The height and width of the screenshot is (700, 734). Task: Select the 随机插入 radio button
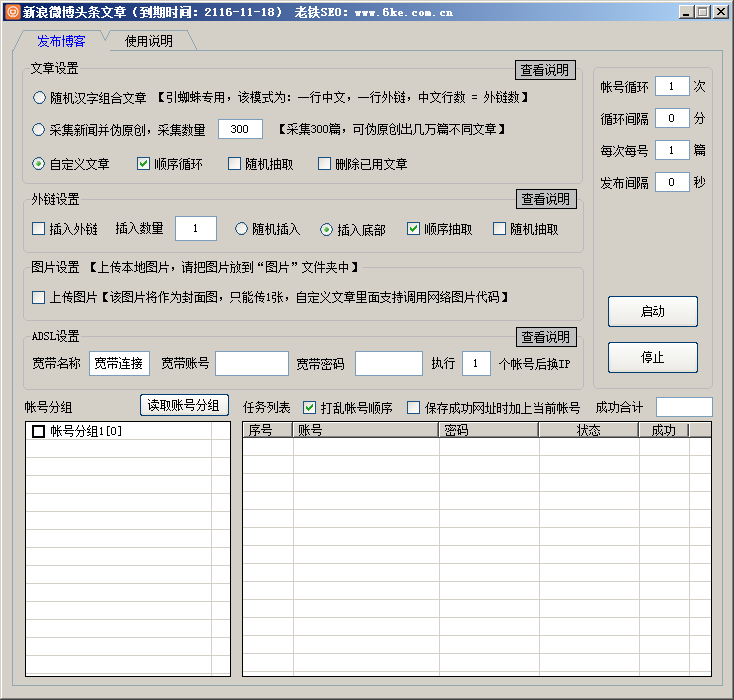[x=241, y=229]
